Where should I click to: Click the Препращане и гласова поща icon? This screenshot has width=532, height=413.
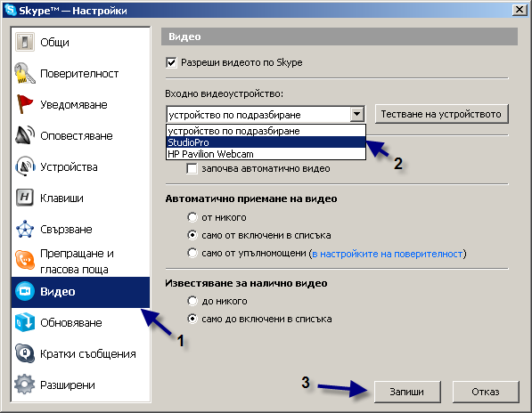pos(24,261)
